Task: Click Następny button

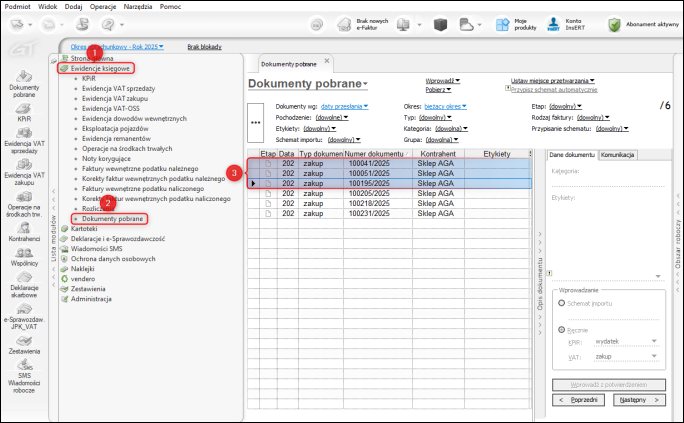Action: point(640,400)
